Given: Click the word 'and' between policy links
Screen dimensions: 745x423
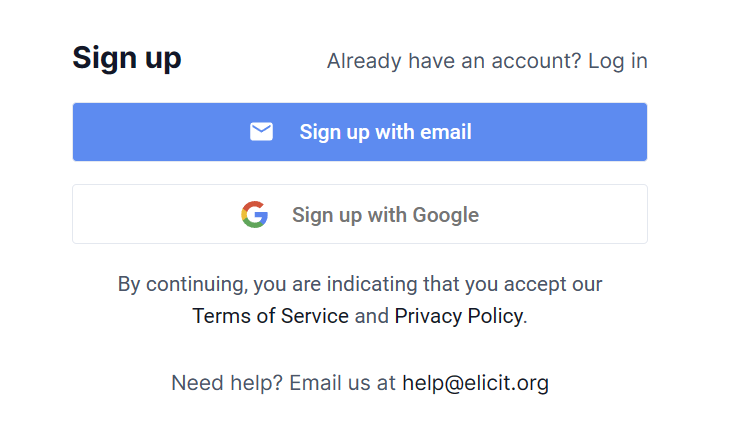Looking at the screenshot, I should point(371,316).
